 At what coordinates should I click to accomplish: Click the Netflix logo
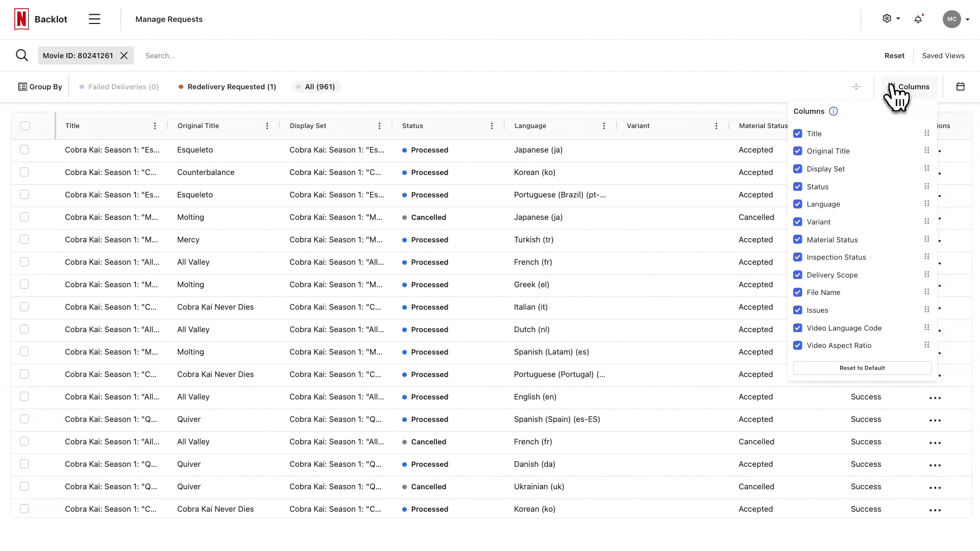pyautogui.click(x=21, y=19)
